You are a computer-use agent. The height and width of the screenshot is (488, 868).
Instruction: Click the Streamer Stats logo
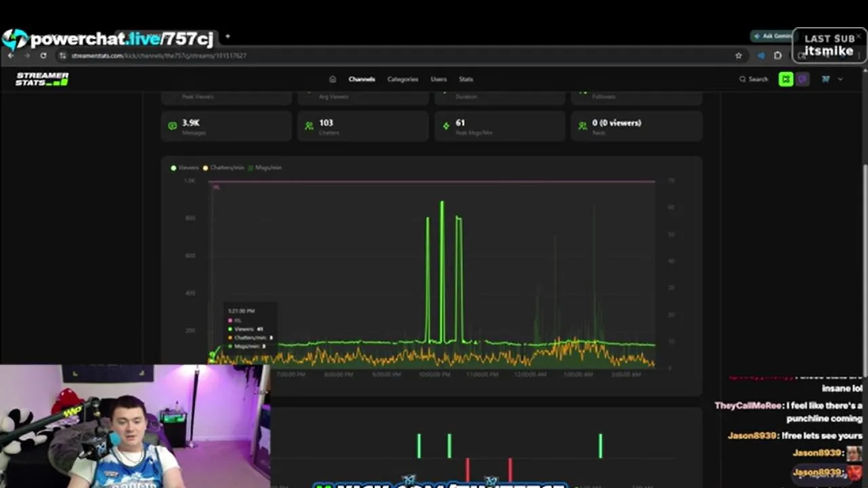[x=42, y=79]
